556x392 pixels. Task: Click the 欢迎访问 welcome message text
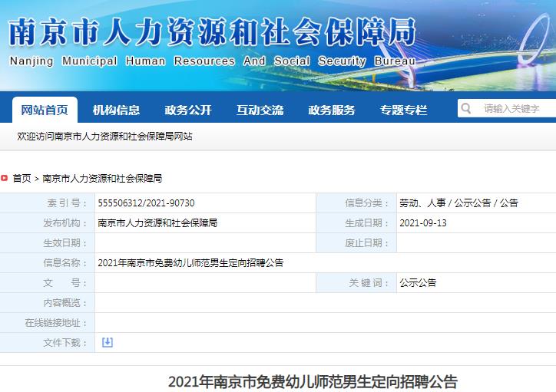coord(104,136)
